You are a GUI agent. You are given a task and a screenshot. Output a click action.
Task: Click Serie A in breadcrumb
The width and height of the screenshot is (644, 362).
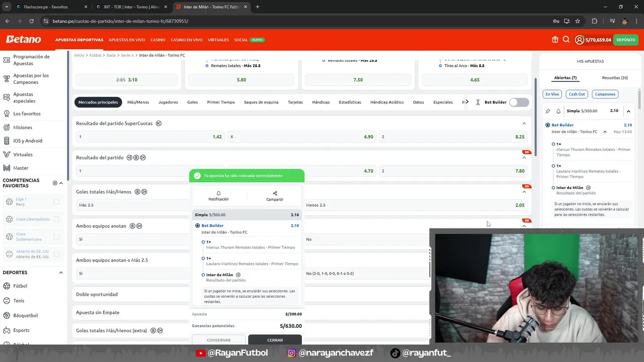click(x=127, y=55)
